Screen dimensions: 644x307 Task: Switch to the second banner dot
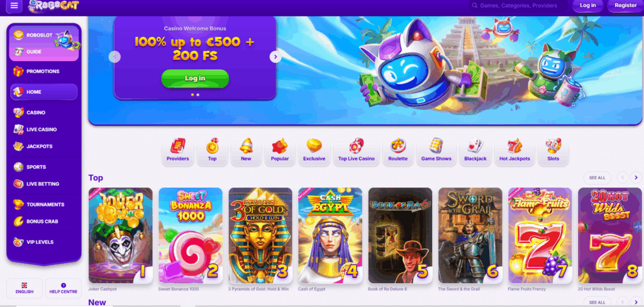198,94
